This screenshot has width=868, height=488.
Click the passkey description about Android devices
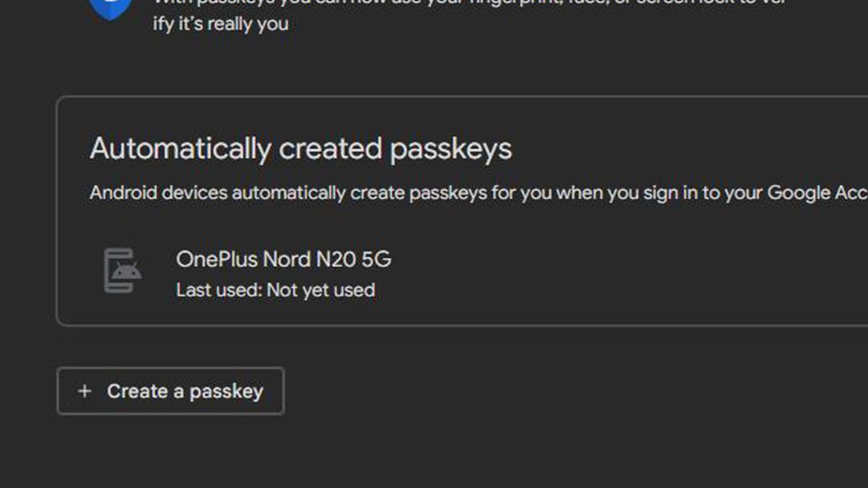[434, 192]
